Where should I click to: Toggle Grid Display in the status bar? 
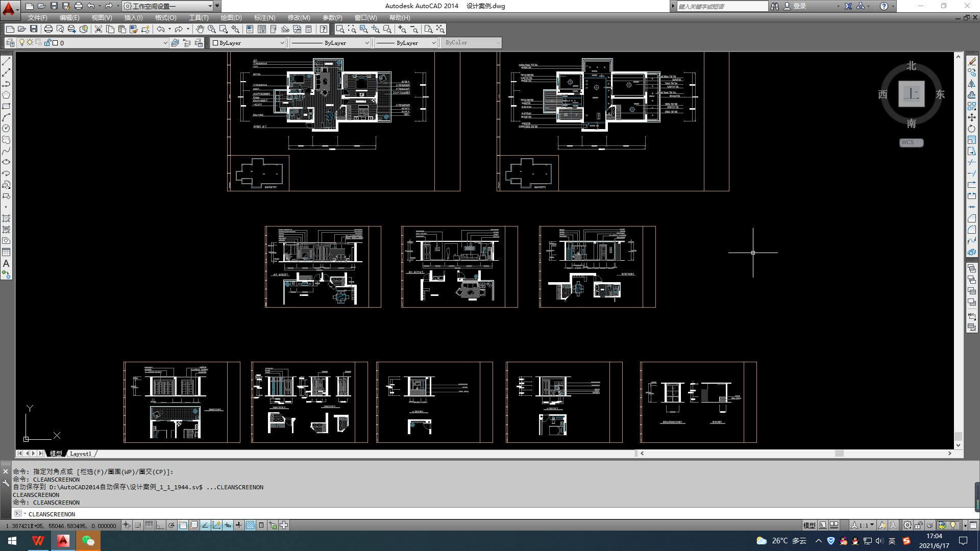pyautogui.click(x=149, y=525)
